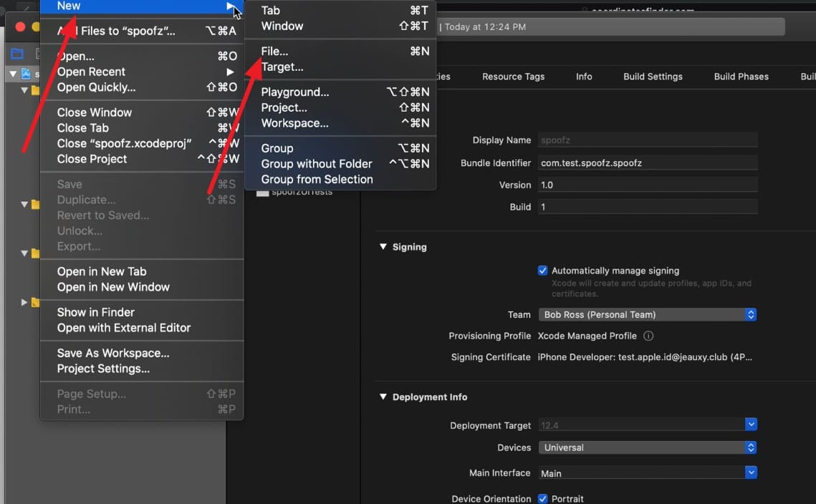Choose Close Project menu item
This screenshot has height=504, width=816.
point(142,159)
